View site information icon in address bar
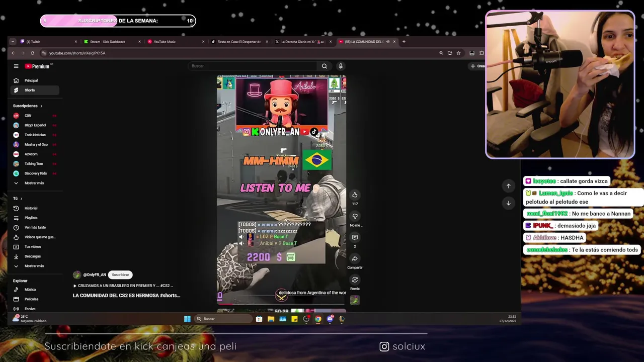 pos(44,53)
